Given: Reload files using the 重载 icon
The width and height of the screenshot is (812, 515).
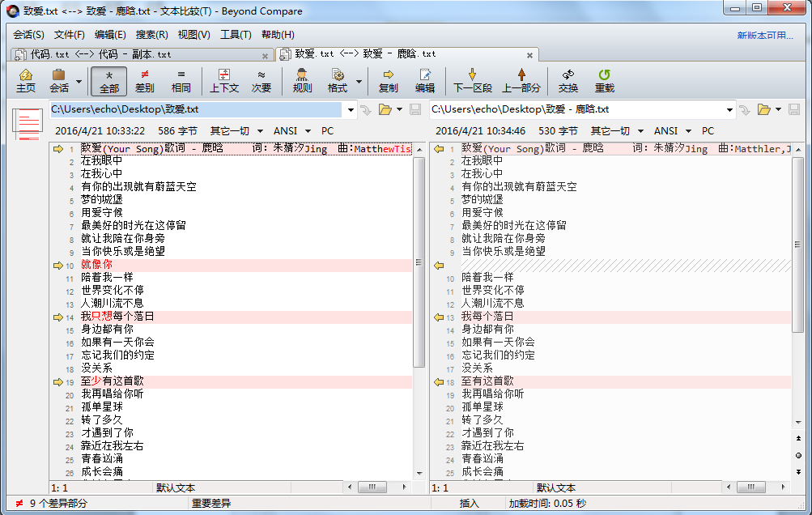Looking at the screenshot, I should [604, 81].
